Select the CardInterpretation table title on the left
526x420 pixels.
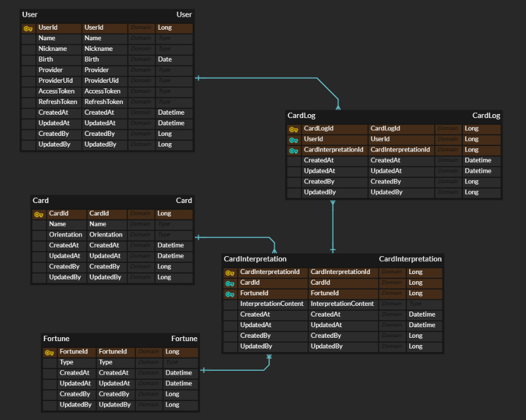tap(255, 259)
